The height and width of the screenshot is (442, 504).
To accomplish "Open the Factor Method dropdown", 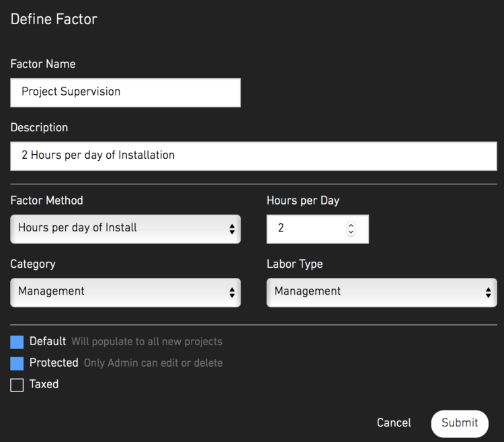I will (126, 229).
